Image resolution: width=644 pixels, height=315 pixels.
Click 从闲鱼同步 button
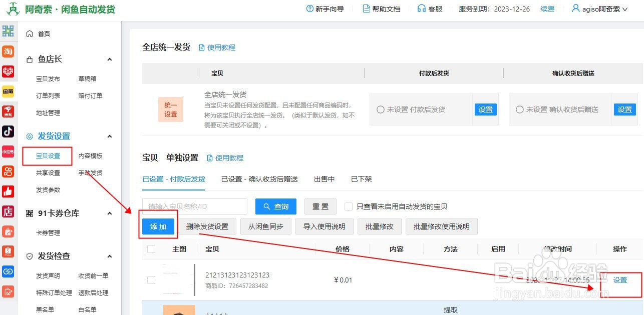266,226
